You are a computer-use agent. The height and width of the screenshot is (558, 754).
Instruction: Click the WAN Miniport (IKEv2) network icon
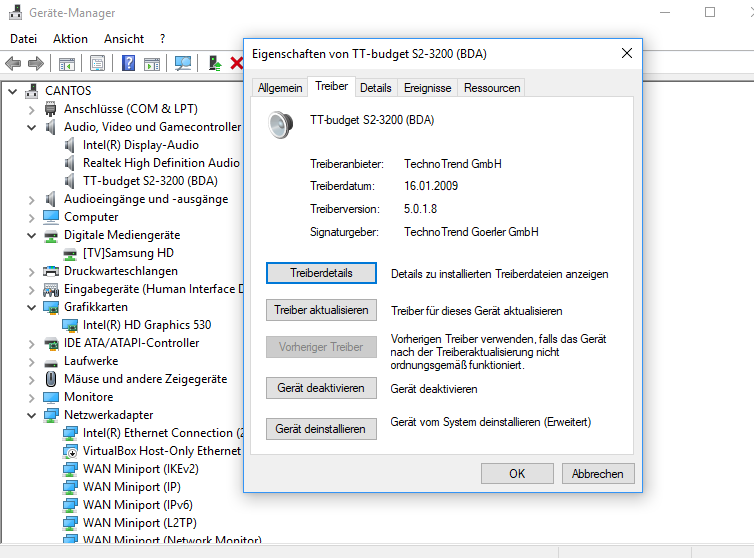click(x=70, y=469)
